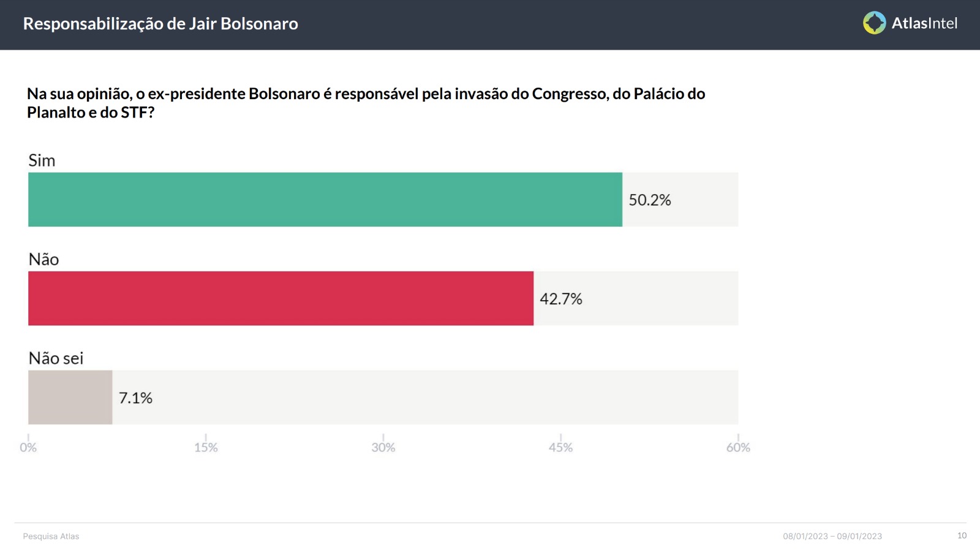The height and width of the screenshot is (550, 980).
Task: Click the 0% axis tick label
Action: coord(28,448)
